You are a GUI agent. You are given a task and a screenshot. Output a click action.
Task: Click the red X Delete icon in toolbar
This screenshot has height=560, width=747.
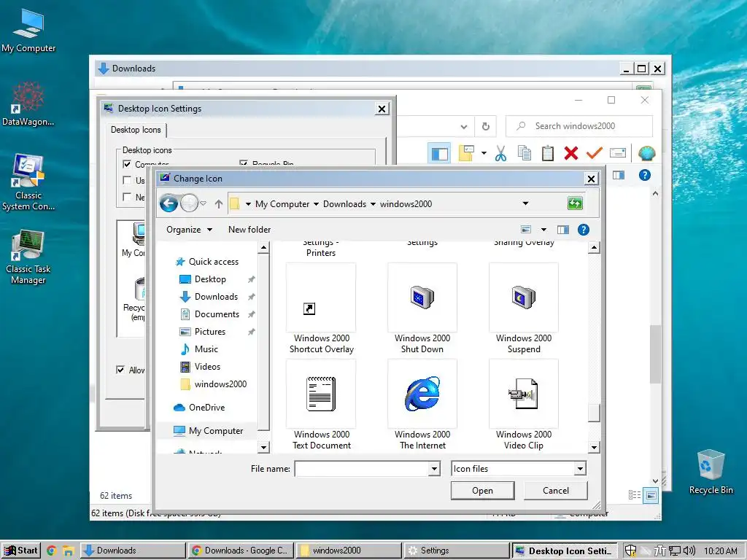click(x=570, y=153)
